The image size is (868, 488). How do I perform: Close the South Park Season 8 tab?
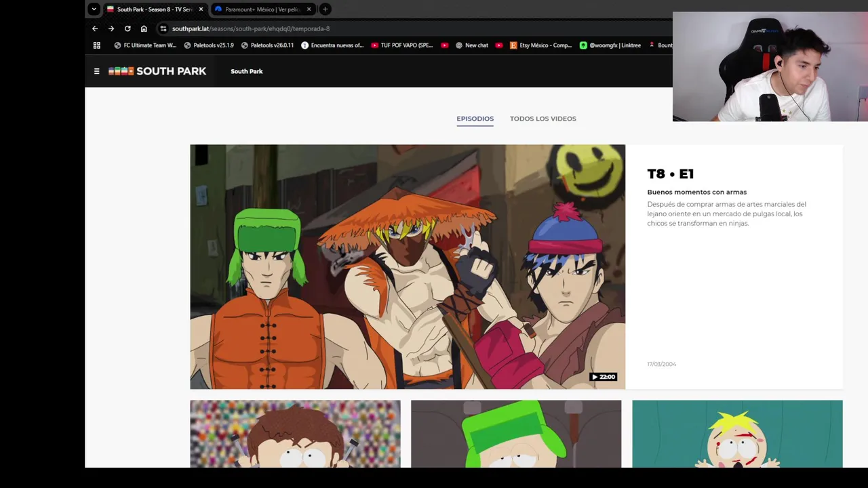(201, 9)
